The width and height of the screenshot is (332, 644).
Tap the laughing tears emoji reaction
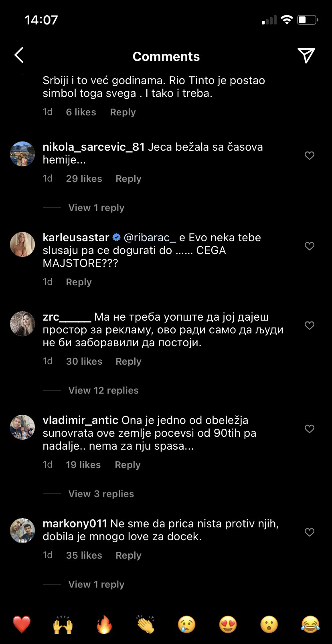pos(310,624)
